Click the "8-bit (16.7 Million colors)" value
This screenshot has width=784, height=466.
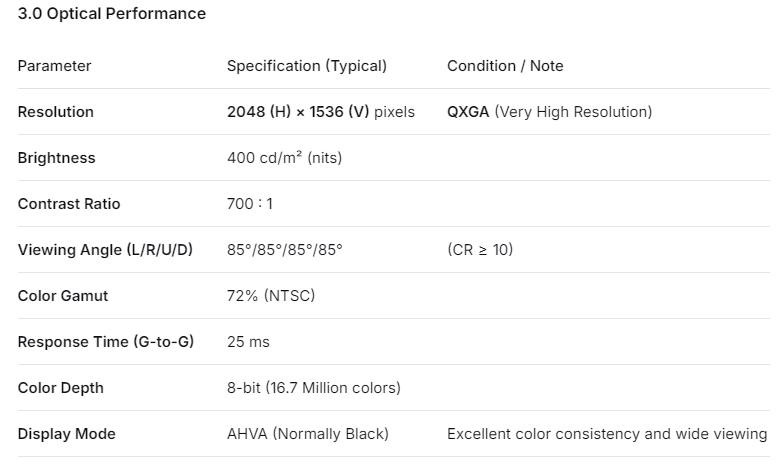(x=314, y=388)
